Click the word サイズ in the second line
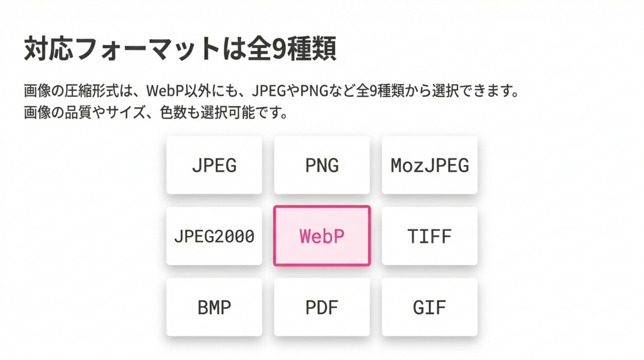 126,113
